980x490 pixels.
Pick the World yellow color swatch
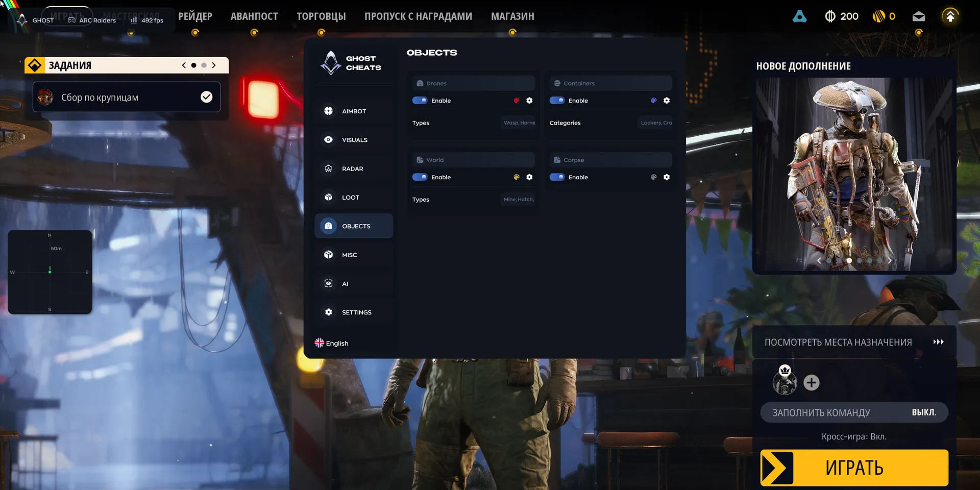tap(517, 177)
